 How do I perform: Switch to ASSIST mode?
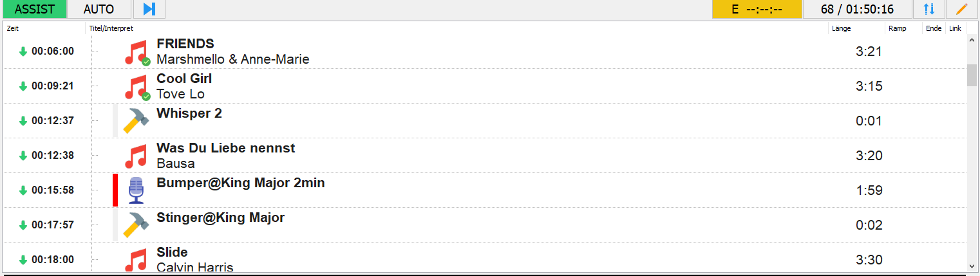tap(33, 9)
